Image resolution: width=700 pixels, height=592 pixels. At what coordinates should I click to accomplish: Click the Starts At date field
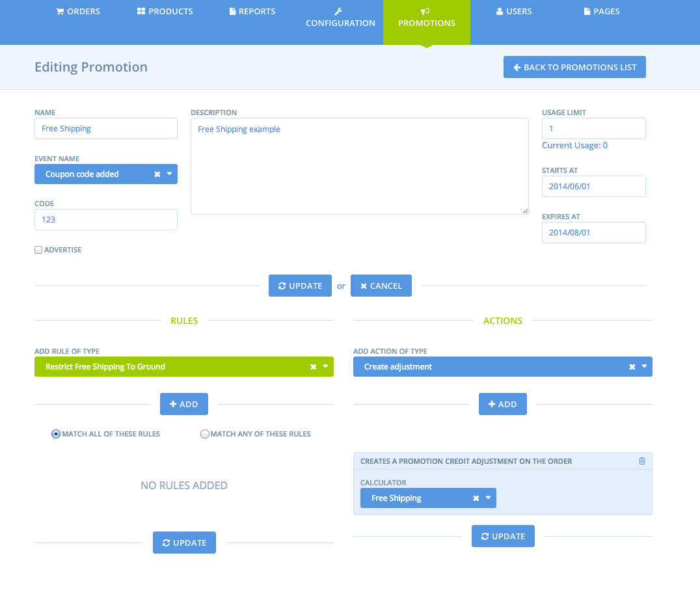pyautogui.click(x=594, y=186)
